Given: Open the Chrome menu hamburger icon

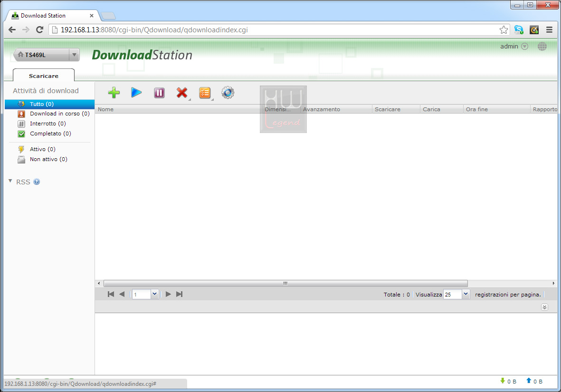Looking at the screenshot, I should [x=549, y=30].
